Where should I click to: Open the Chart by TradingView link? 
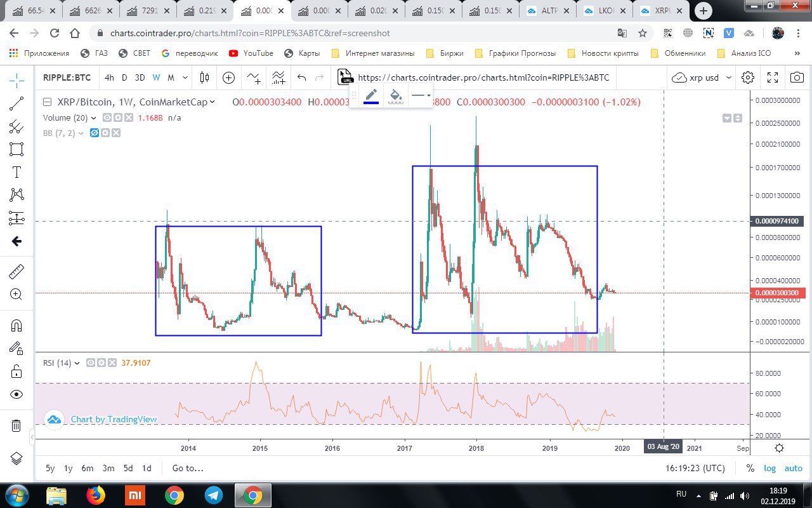114,419
